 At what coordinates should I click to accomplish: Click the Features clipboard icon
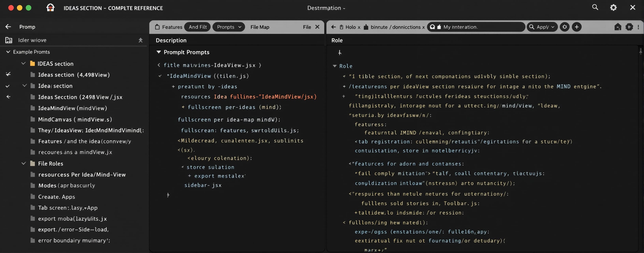157,27
